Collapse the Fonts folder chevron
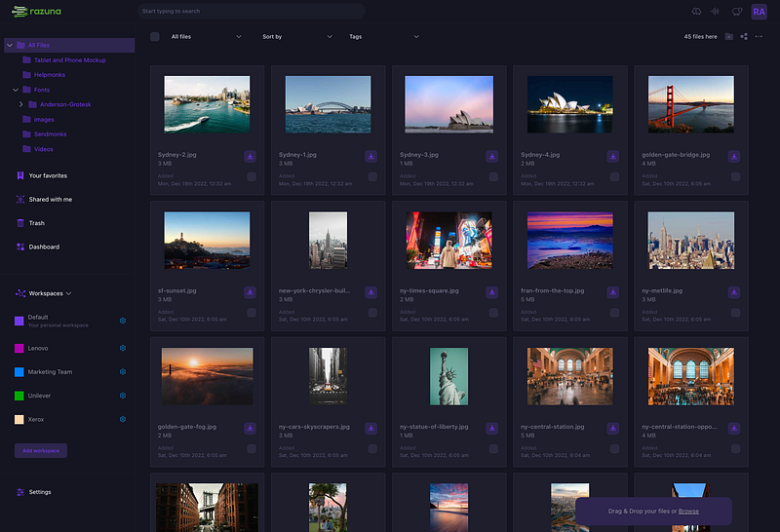This screenshot has width=780, height=532. 16,90
